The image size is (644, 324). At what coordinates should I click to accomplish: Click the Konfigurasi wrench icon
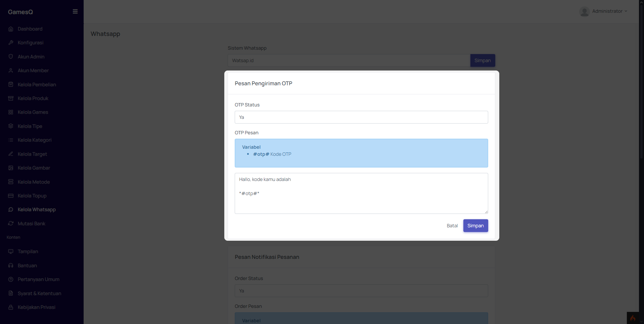click(11, 43)
